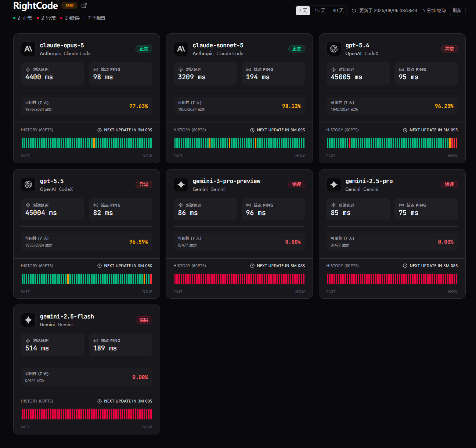Click the 商业 badge next to RightCode
476x448 pixels.
click(69, 6)
